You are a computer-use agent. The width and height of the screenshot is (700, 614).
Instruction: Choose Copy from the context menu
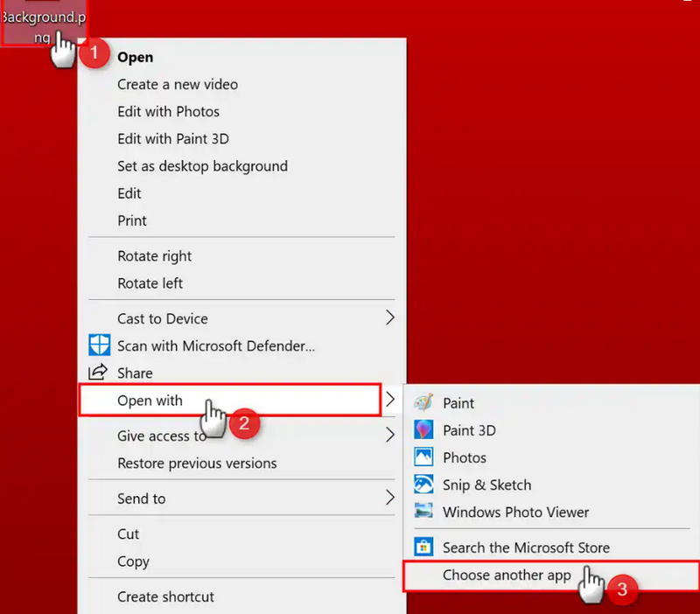tap(241, 562)
